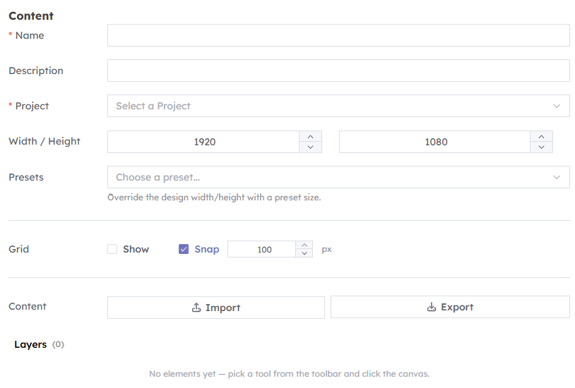The image size is (575, 388).
Task: Increase Height value with up arrow
Action: pos(541,136)
